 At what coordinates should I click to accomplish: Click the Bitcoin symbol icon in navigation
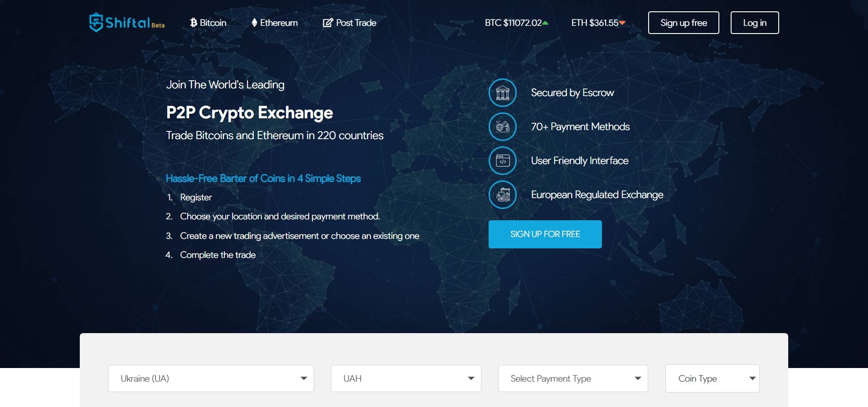tap(194, 23)
